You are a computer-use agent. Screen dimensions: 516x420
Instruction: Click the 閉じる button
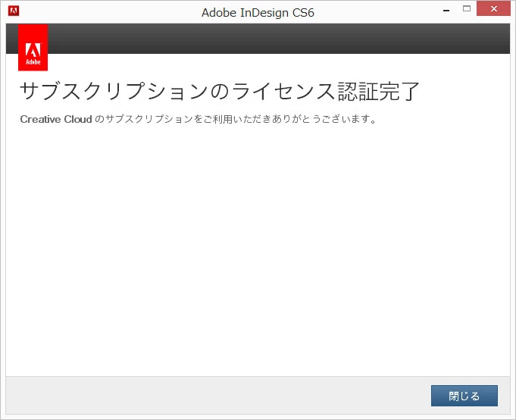pyautogui.click(x=464, y=396)
